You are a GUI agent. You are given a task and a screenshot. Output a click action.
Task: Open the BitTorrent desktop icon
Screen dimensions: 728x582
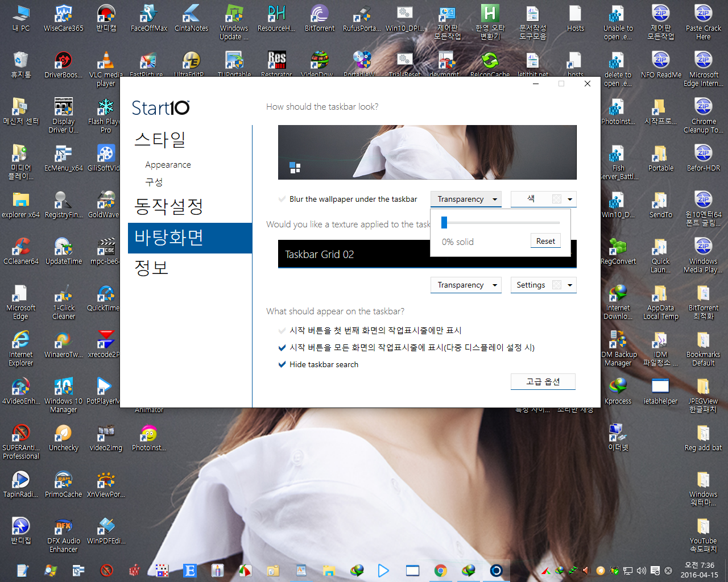pyautogui.click(x=320, y=19)
